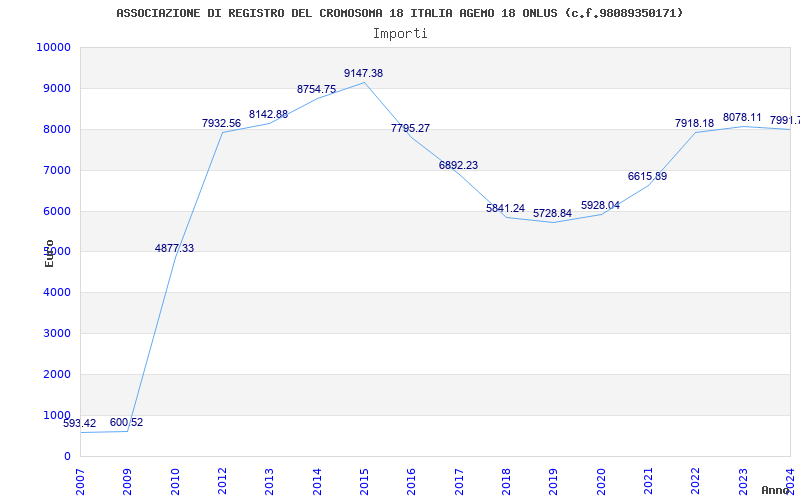Click the chart title ASSOCIAZIONE DI REGISTRO DEL CROMOSOMA 18

tap(399, 13)
